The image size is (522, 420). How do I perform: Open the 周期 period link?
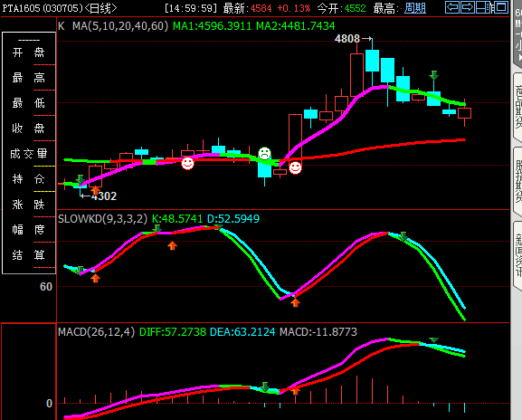[x=415, y=8]
